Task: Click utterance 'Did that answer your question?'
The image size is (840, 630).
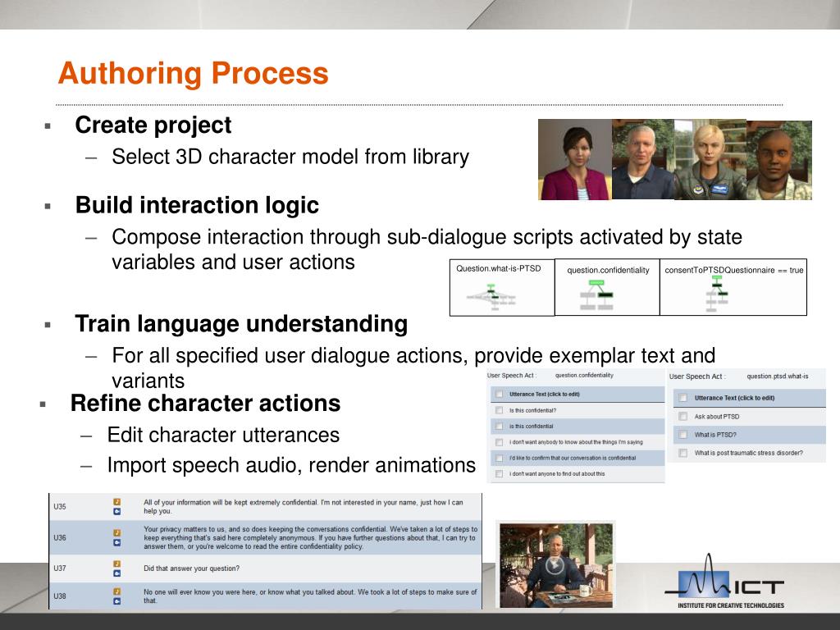Action: coord(191,568)
